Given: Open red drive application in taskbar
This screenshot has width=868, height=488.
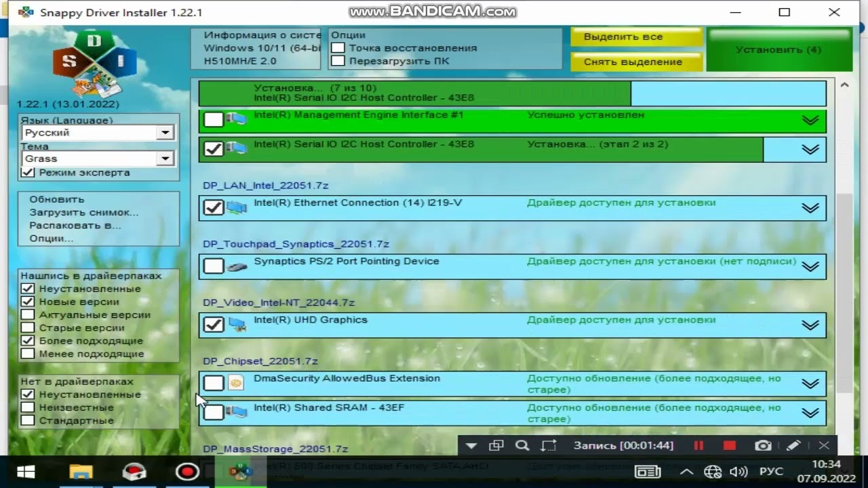Looking at the screenshot, I should (x=134, y=472).
